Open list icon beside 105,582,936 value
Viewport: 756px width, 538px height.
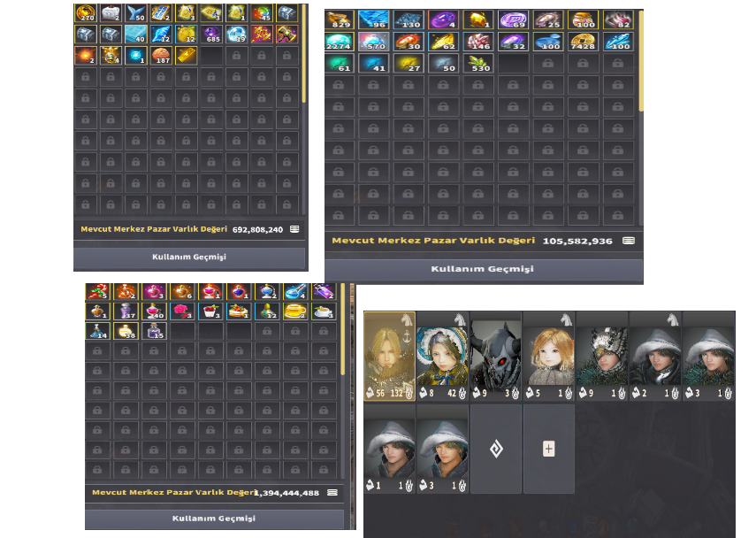click(629, 241)
